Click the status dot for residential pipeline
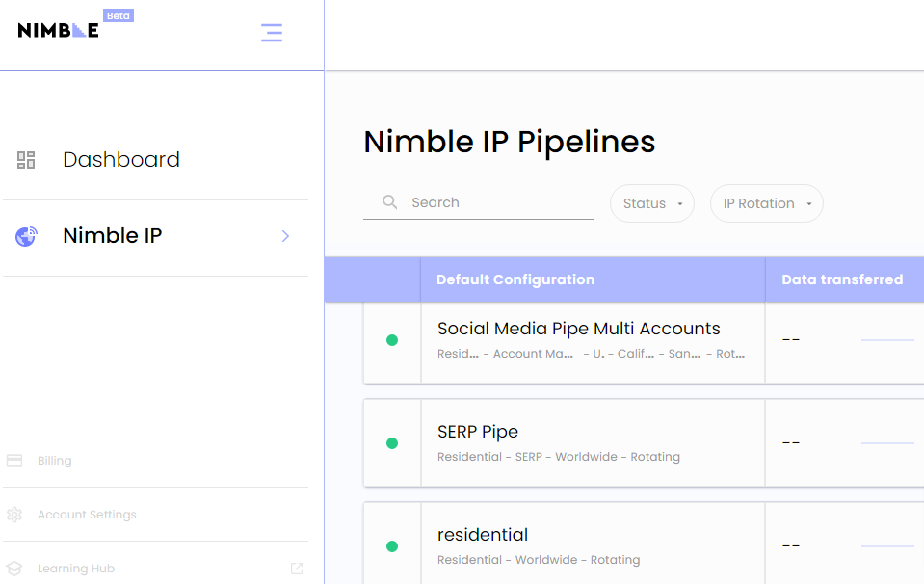This screenshot has height=584, width=924. tap(392, 546)
